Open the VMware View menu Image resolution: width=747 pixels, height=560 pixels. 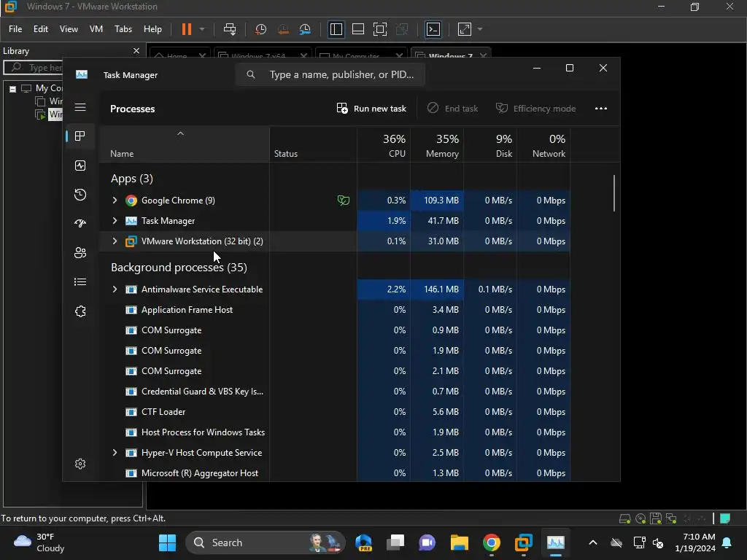[69, 29]
